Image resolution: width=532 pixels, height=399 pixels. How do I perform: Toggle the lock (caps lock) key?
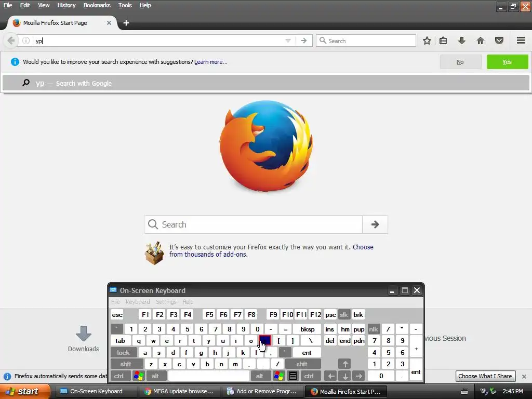tap(124, 353)
